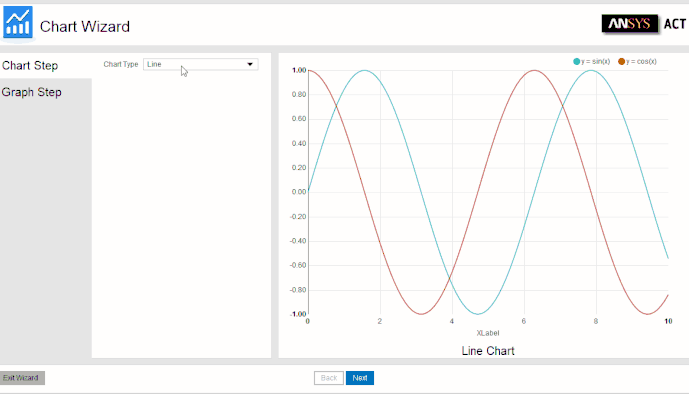Open the Chart Type dropdown arrow

pyautogui.click(x=250, y=64)
